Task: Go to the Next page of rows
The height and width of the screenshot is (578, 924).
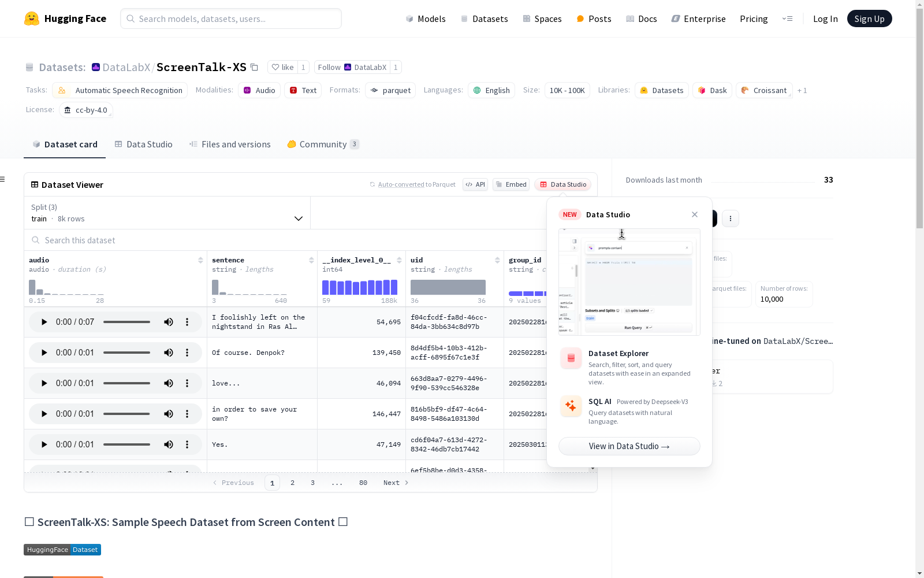Action: point(396,483)
